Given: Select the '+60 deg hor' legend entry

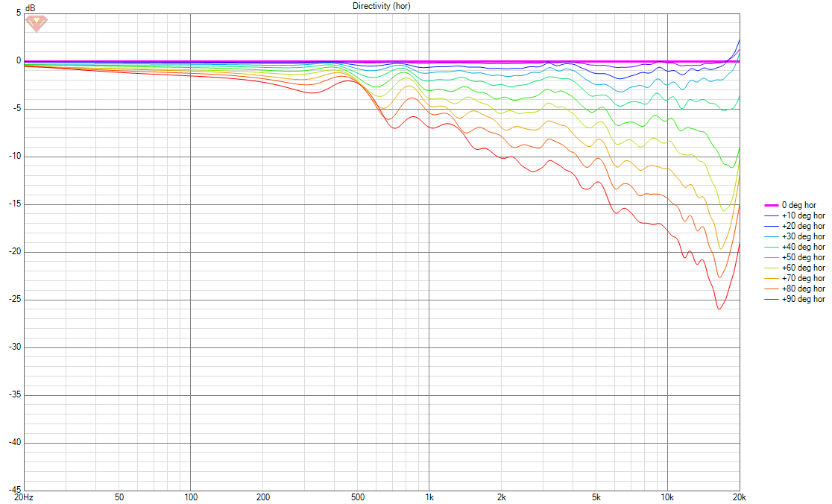Looking at the screenshot, I should tap(794, 268).
